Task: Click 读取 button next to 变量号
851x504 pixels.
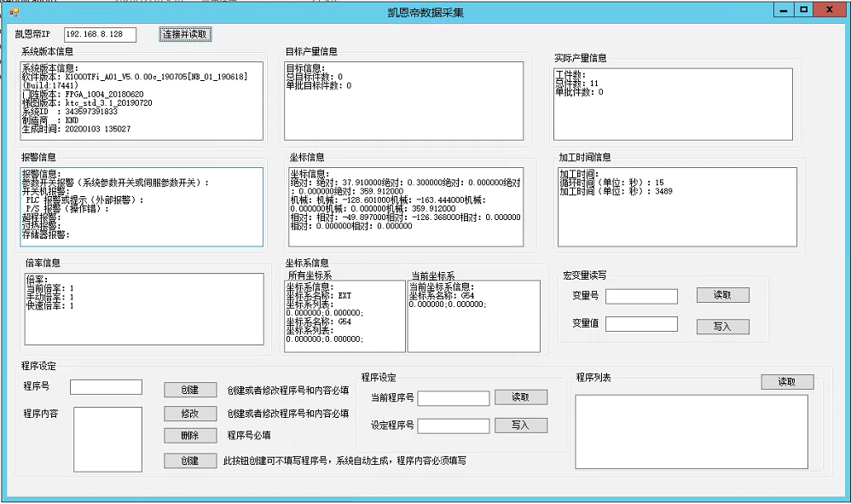Action: coord(722,295)
